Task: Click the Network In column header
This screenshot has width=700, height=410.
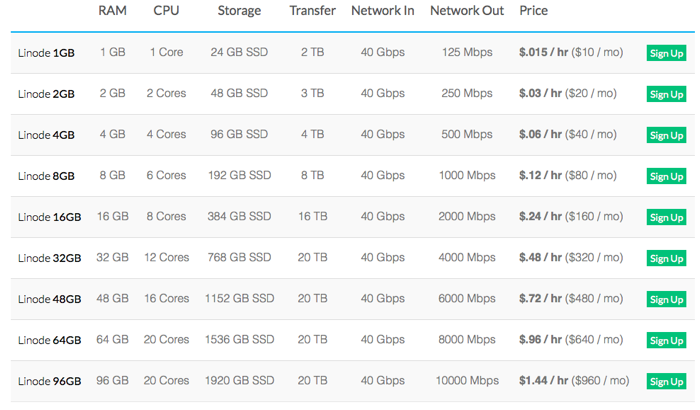Action: (383, 11)
